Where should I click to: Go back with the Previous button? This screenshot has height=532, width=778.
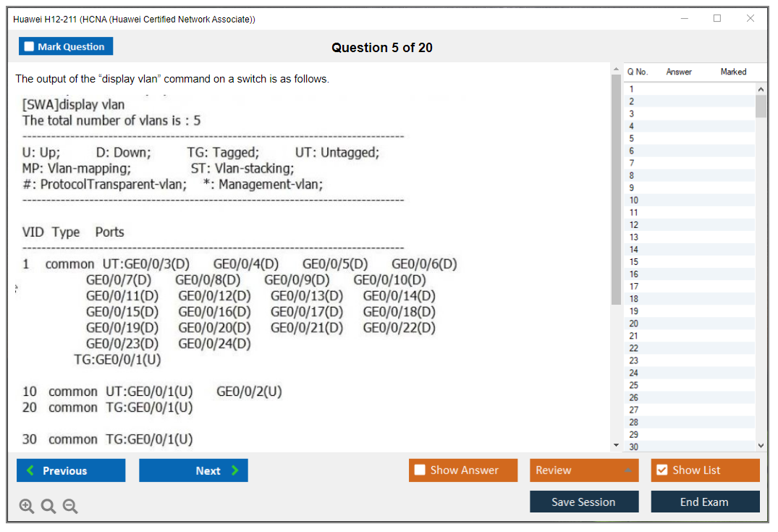coord(71,470)
